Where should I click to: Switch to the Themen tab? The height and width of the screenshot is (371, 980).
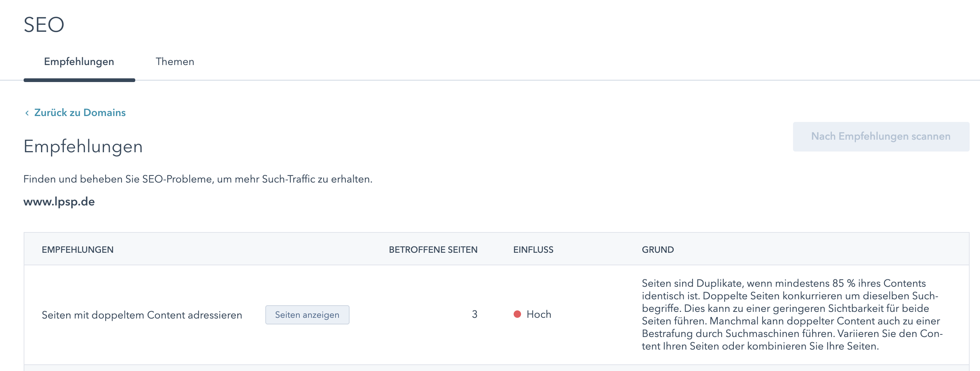point(175,62)
